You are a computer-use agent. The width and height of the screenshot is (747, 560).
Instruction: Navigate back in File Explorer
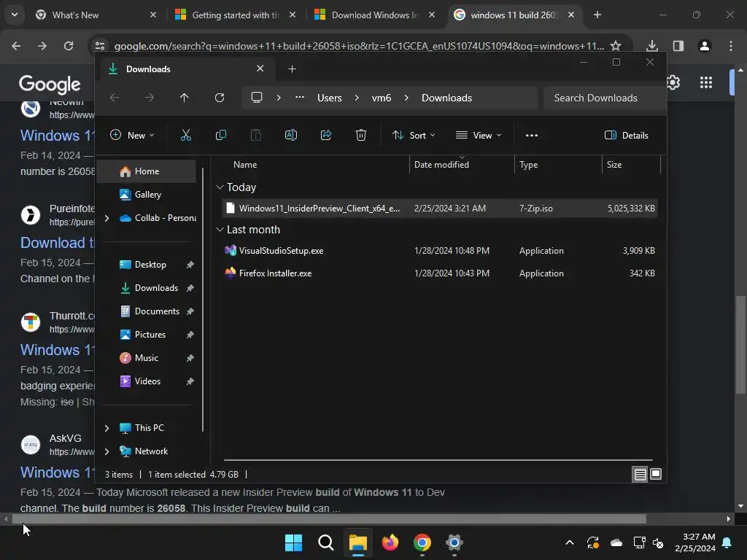[x=115, y=98]
